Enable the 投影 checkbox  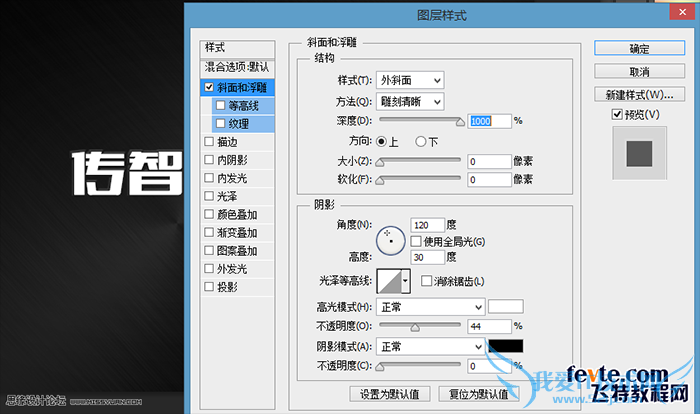[209, 287]
